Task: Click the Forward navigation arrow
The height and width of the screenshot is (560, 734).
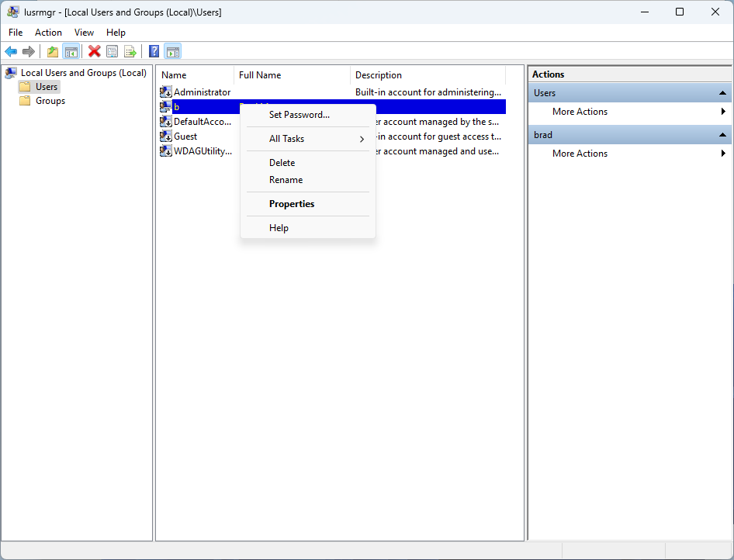Action: click(29, 51)
